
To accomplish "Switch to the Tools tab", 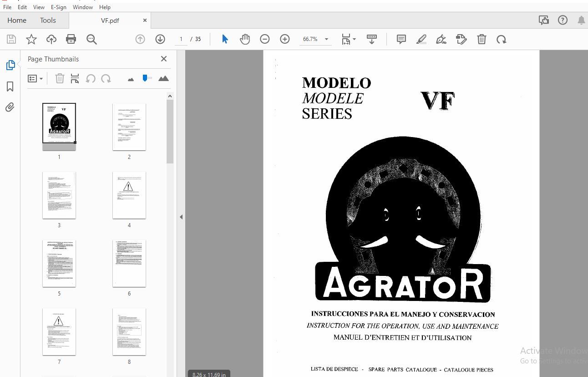I will tap(48, 20).
